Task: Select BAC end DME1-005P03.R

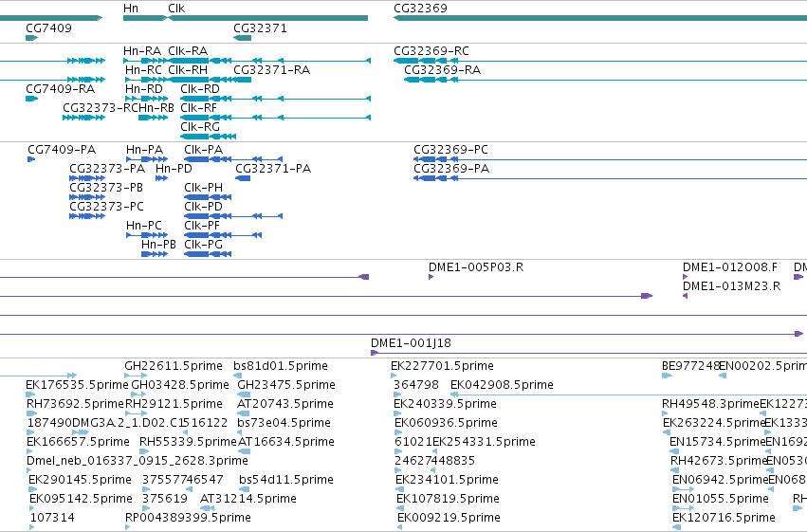Action: 476,267
